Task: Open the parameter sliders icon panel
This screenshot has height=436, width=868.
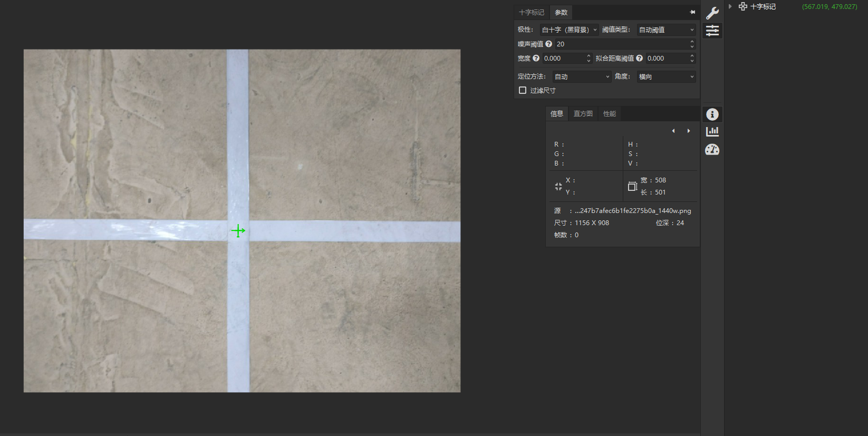Action: tap(712, 31)
